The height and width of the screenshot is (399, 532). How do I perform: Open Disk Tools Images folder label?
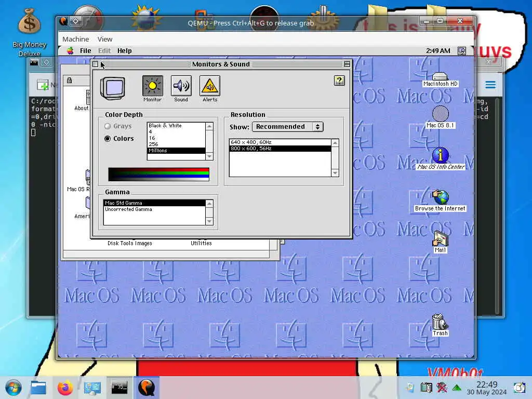pyautogui.click(x=129, y=243)
